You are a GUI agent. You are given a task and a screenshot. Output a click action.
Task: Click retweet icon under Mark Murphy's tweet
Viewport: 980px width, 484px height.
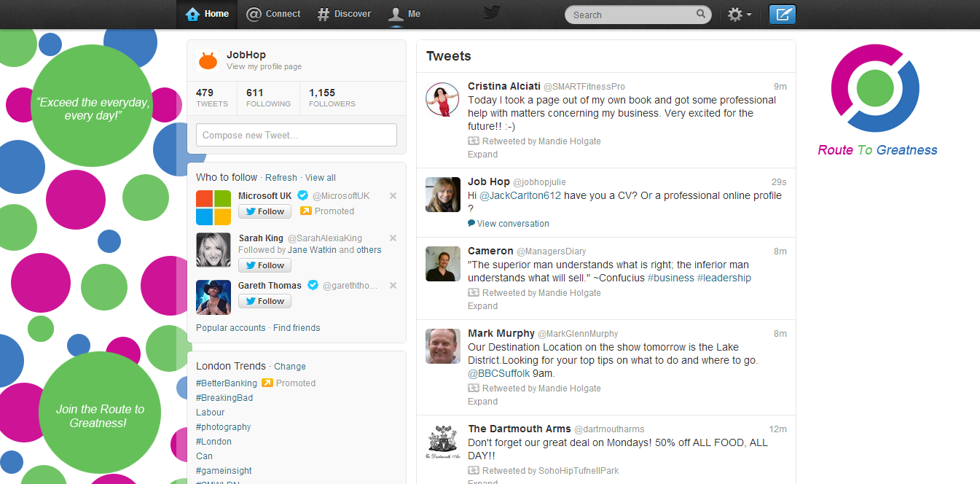coord(474,389)
